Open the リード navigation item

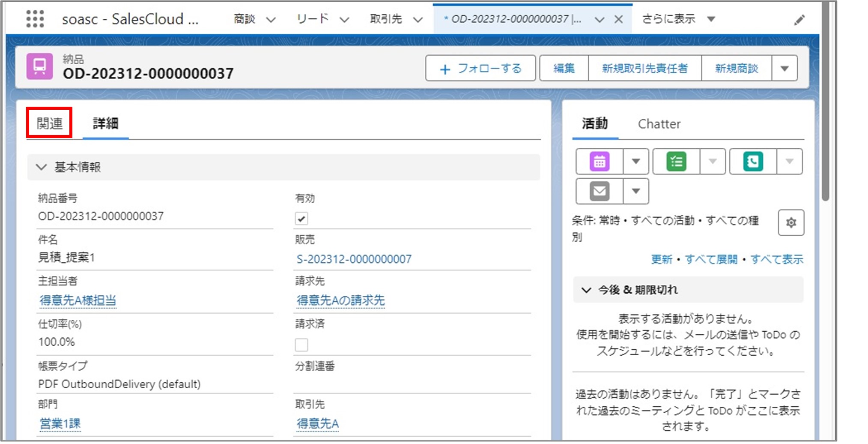point(313,19)
